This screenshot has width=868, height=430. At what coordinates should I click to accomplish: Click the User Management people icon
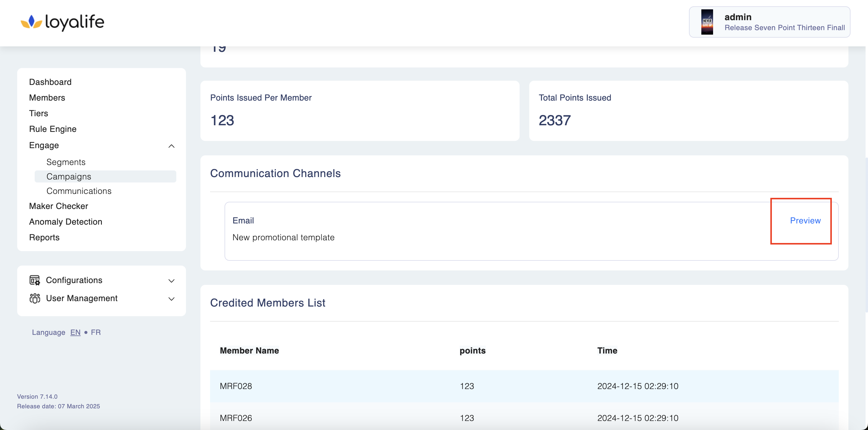click(35, 298)
